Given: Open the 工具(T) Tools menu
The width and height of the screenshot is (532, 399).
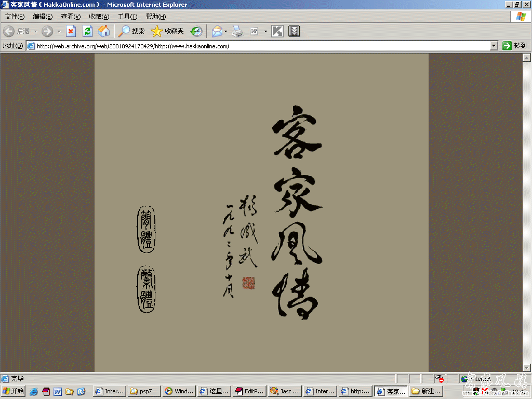Looking at the screenshot, I should pos(128,17).
